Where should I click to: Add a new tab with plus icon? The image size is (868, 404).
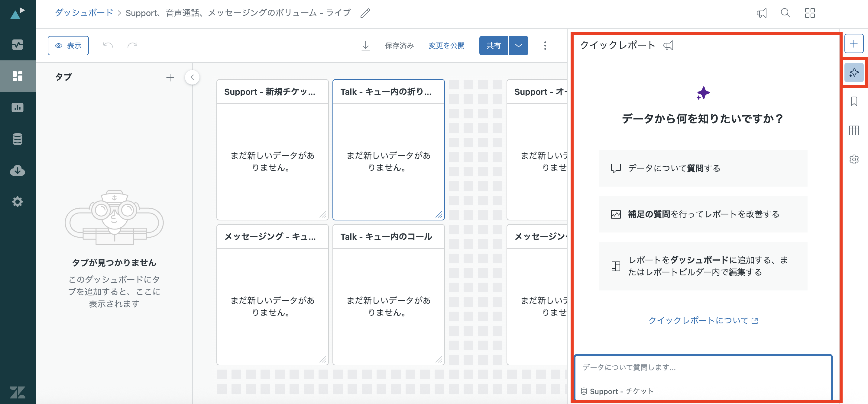[x=170, y=77]
